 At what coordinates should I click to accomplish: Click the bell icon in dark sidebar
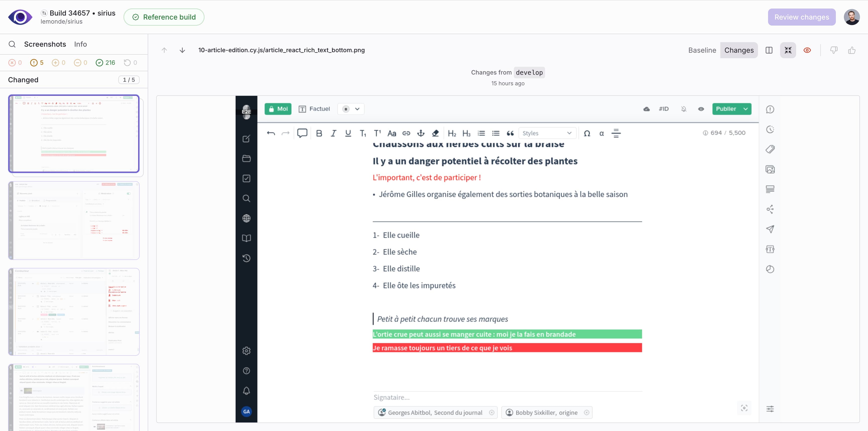pyautogui.click(x=246, y=391)
